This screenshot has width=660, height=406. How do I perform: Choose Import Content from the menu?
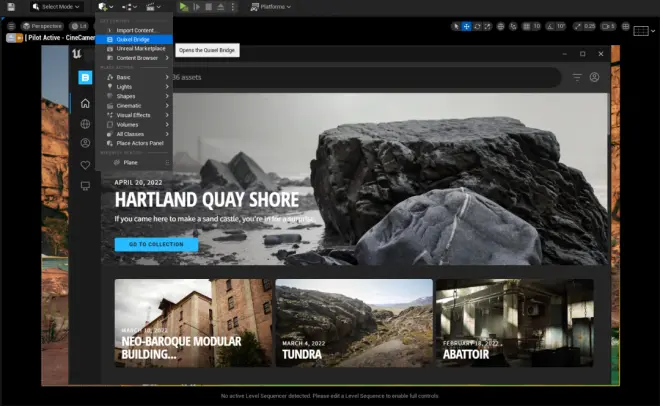134,30
